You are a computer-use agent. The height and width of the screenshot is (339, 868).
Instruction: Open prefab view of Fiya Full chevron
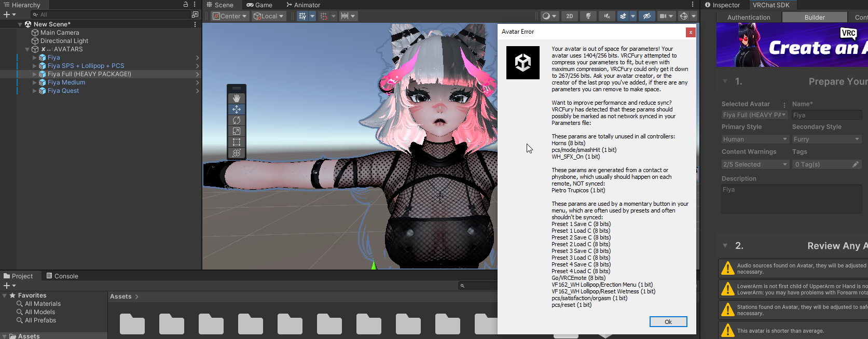pos(197,74)
